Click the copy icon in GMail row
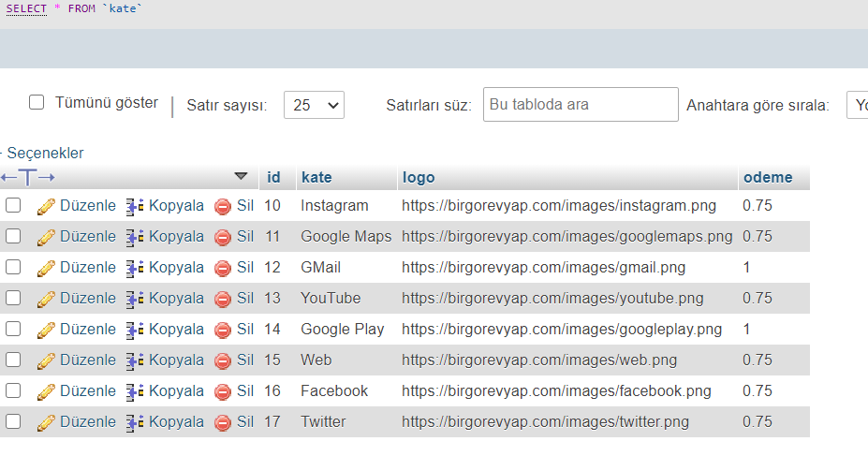Viewport: 868px width, 456px height. (135, 269)
